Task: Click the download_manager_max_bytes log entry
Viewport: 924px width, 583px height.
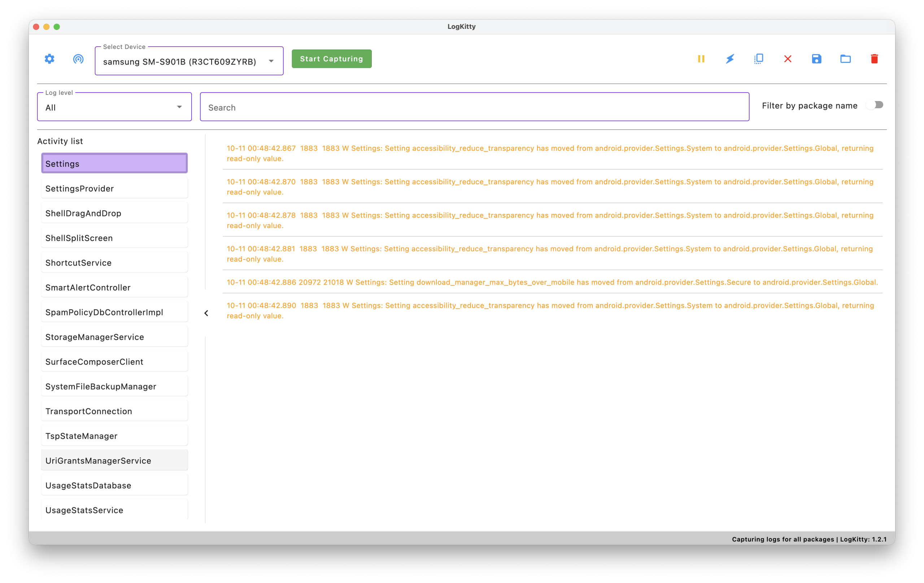Action: [x=552, y=282]
